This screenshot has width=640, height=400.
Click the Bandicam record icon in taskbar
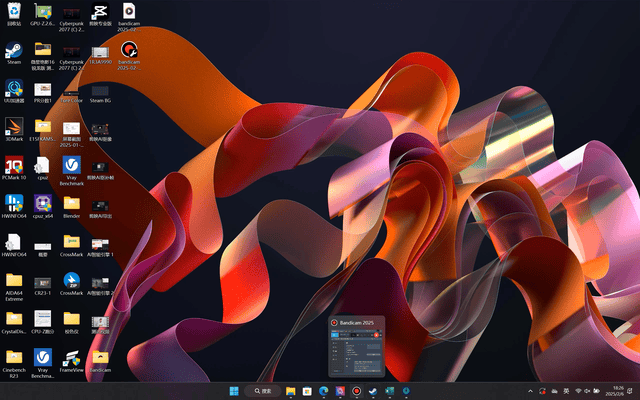(x=356, y=391)
